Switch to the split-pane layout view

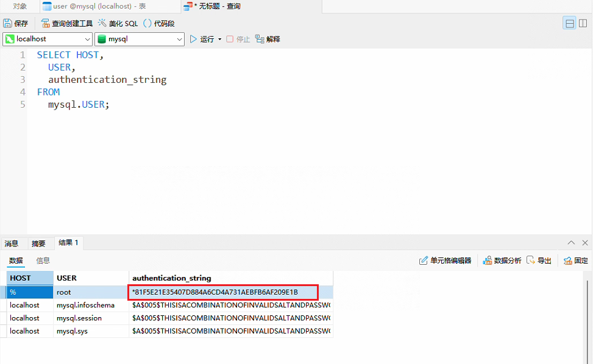[x=583, y=23]
